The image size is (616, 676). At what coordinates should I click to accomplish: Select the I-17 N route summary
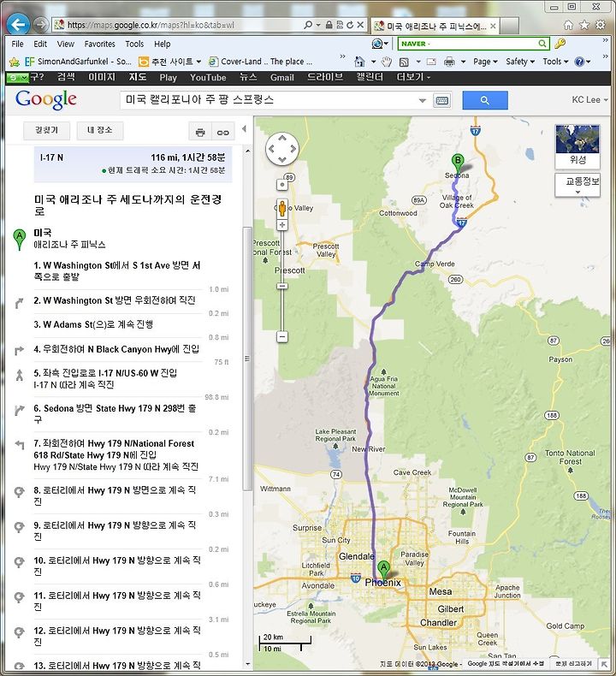[133, 163]
